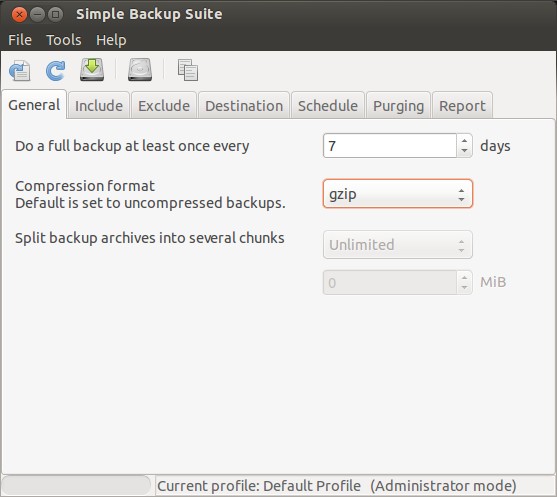The width and height of the screenshot is (557, 497).
Task: Switch to the Include tab
Action: pyautogui.click(x=99, y=106)
